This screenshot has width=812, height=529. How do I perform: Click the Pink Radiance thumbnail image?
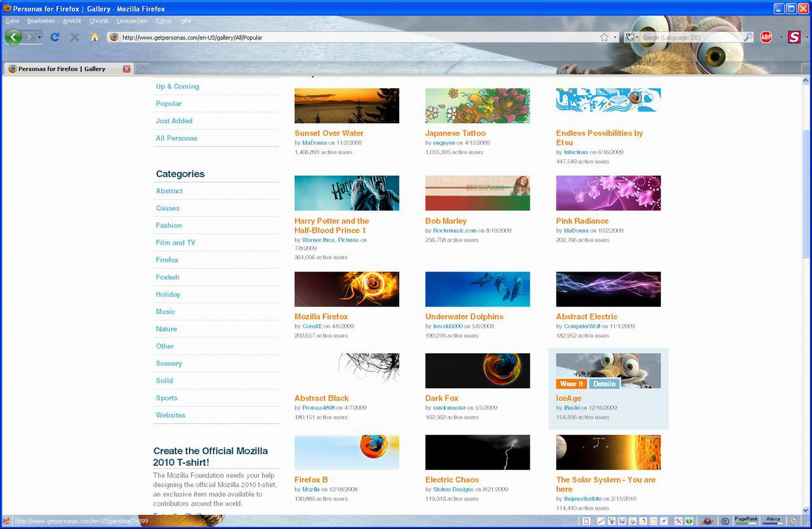pos(608,193)
